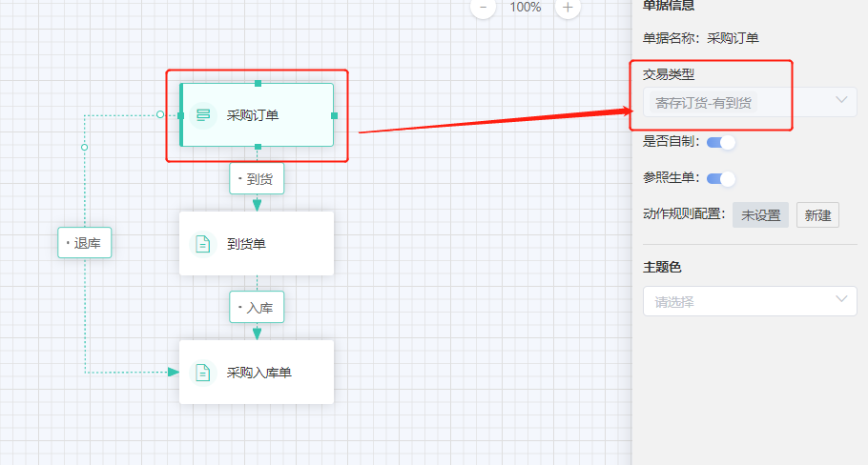Click the zoom in plus button
Screen dimensions: 868x465
click(568, 7)
